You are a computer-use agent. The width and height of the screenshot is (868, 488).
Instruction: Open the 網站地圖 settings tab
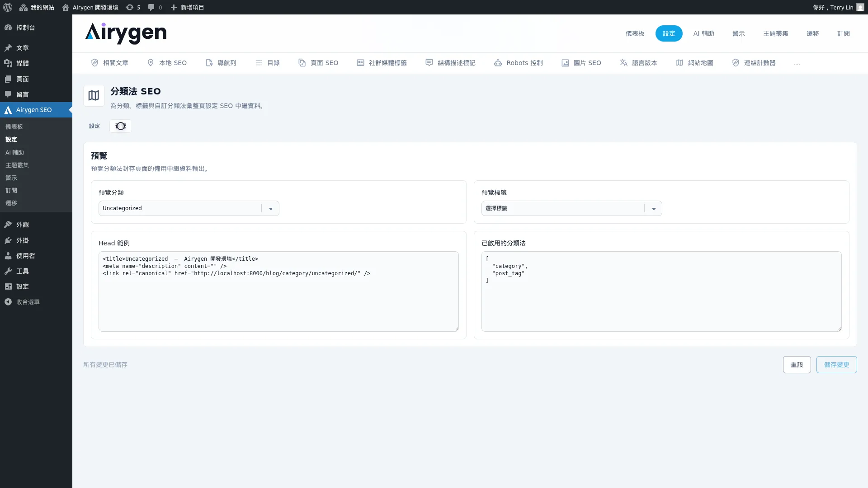pos(695,63)
